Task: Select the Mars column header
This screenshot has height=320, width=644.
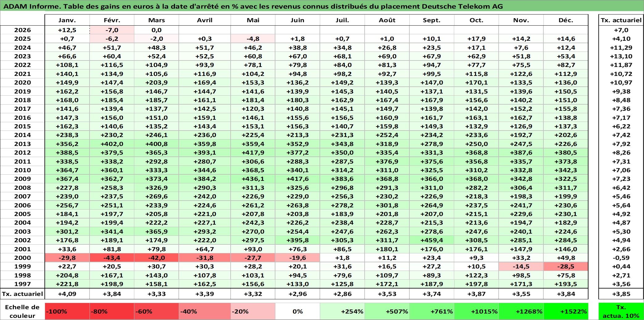Action: (157, 20)
